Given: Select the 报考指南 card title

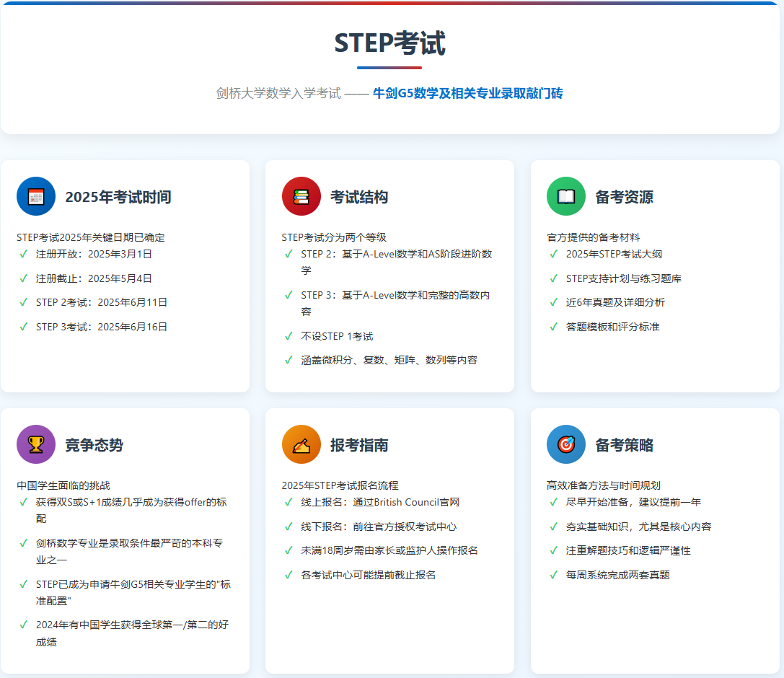Looking at the screenshot, I should point(359,445).
